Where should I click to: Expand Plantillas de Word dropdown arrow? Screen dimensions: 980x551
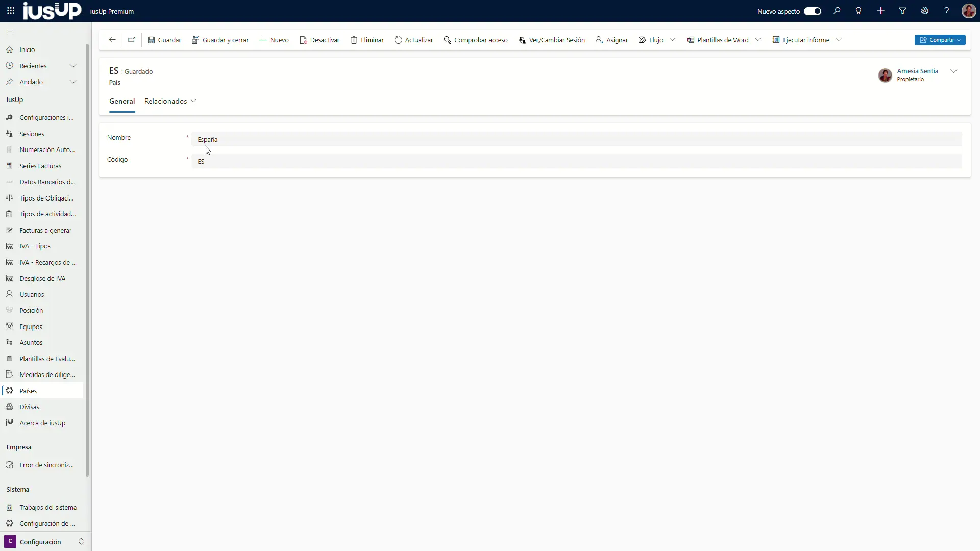pos(758,40)
